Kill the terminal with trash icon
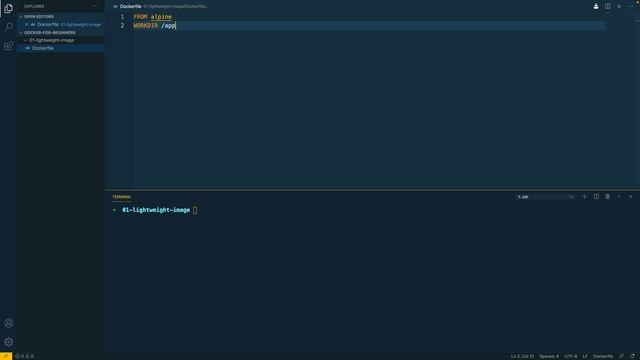Image resolution: width=640 pixels, height=360 pixels. [607, 197]
